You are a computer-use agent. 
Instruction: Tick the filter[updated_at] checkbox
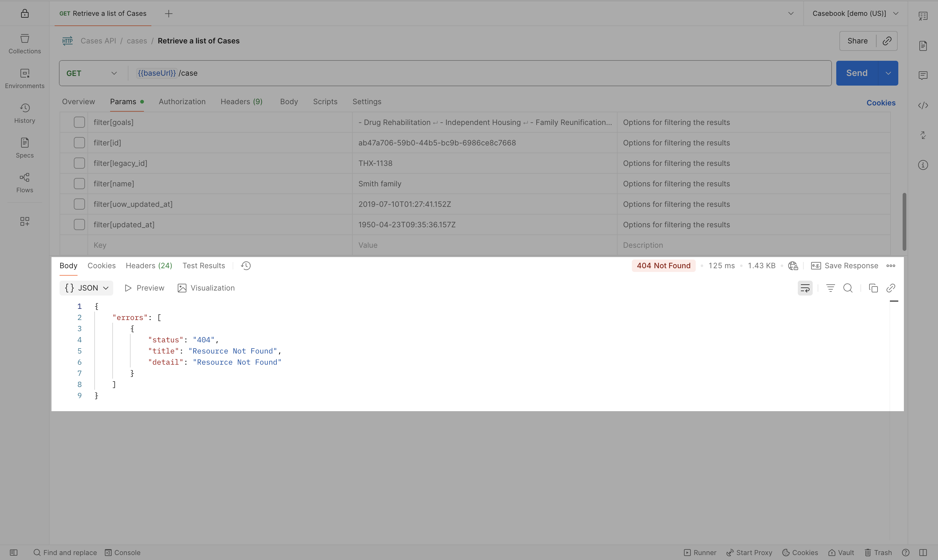click(79, 224)
